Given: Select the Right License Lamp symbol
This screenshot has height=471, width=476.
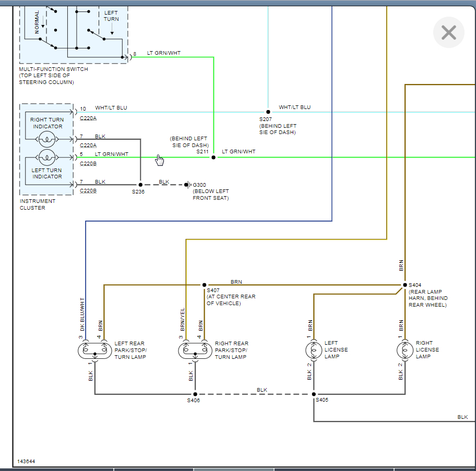Looking at the screenshot, I should tap(404, 350).
